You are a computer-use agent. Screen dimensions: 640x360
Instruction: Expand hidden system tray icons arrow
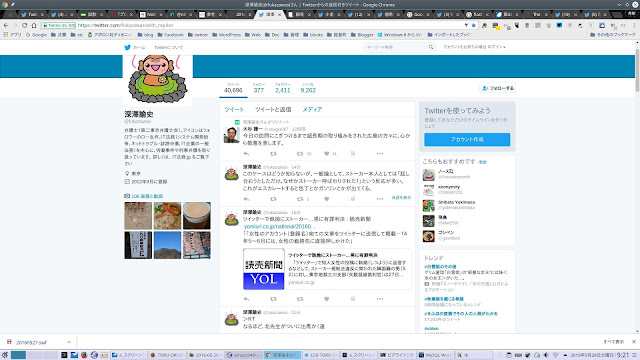pyautogui.click(x=565, y=355)
